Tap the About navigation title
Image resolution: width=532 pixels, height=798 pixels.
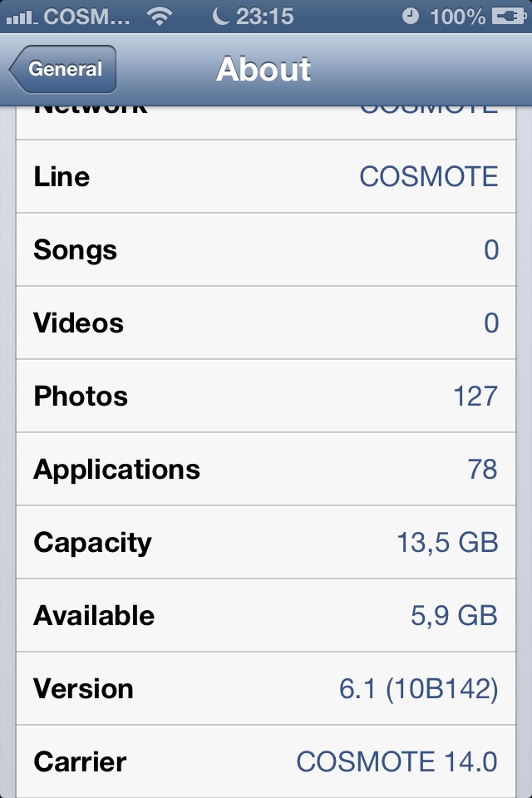coord(264,69)
